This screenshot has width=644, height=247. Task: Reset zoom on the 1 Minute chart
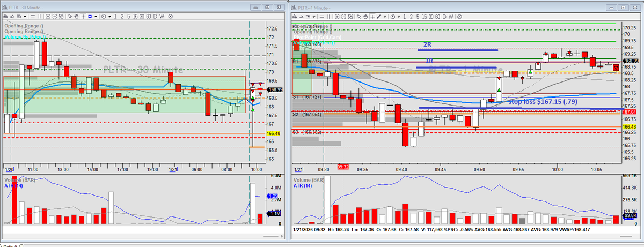350,17
